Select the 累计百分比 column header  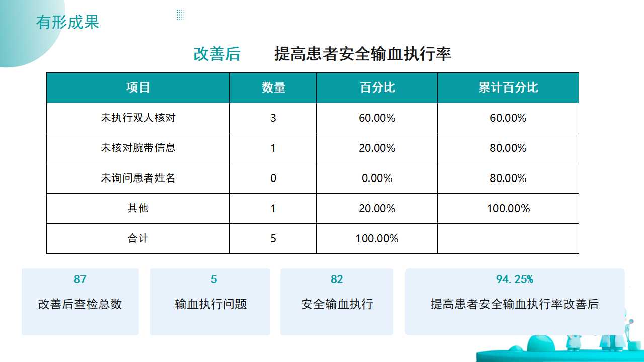(508, 87)
